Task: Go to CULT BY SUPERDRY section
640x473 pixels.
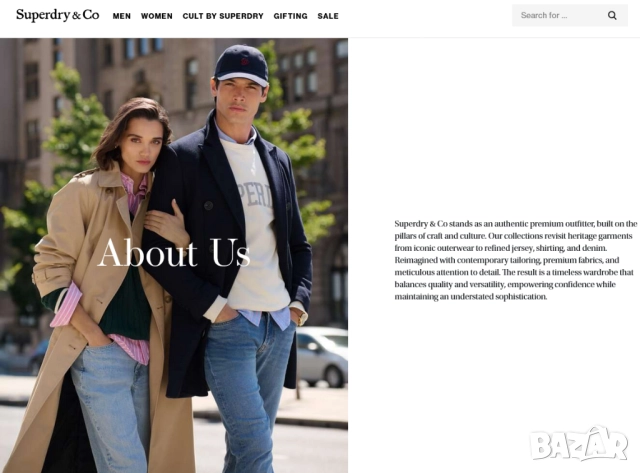Action: pos(223,16)
